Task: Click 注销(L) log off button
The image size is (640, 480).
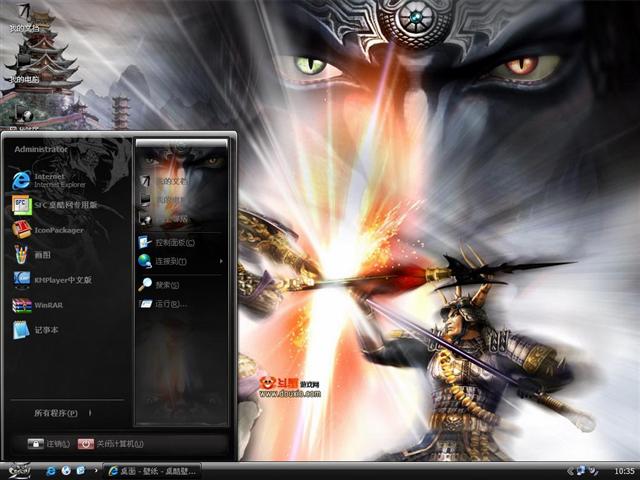Action: (x=49, y=444)
